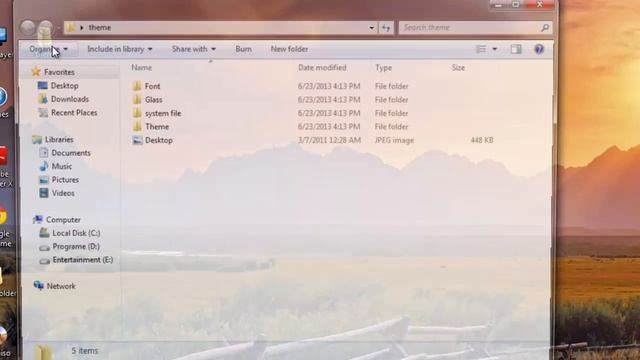
Task: Click the Glass folder name
Action: pos(153,100)
